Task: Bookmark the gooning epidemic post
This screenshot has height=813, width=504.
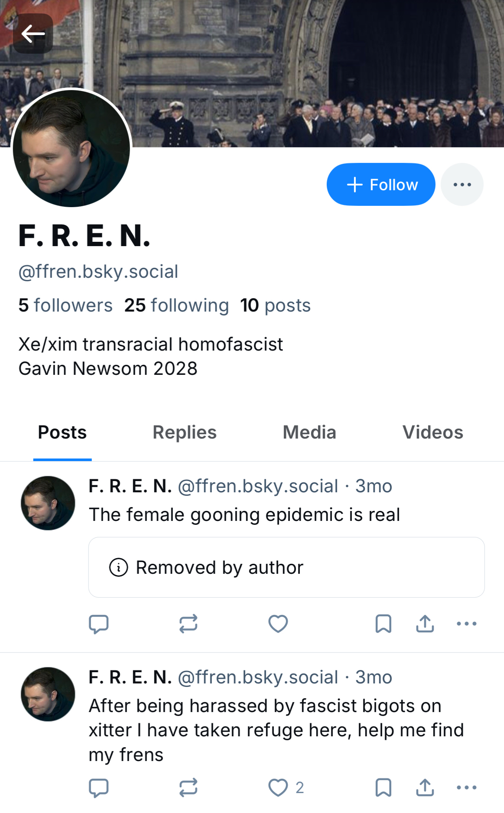Action: click(x=383, y=624)
